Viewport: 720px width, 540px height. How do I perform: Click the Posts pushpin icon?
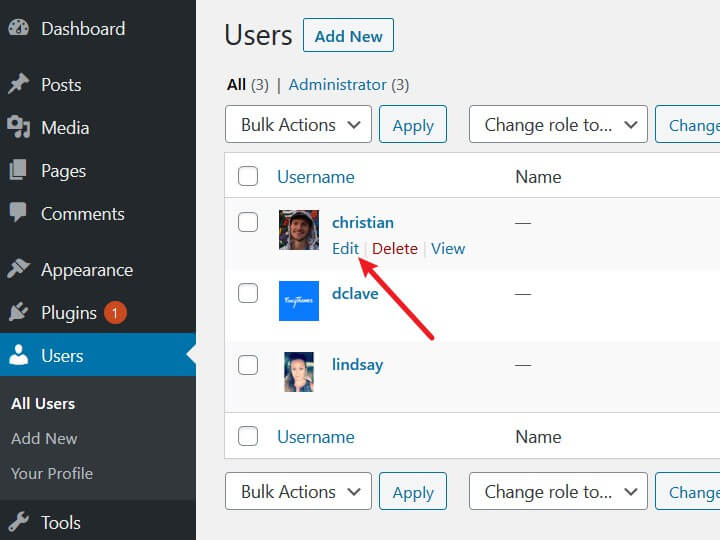pos(18,84)
